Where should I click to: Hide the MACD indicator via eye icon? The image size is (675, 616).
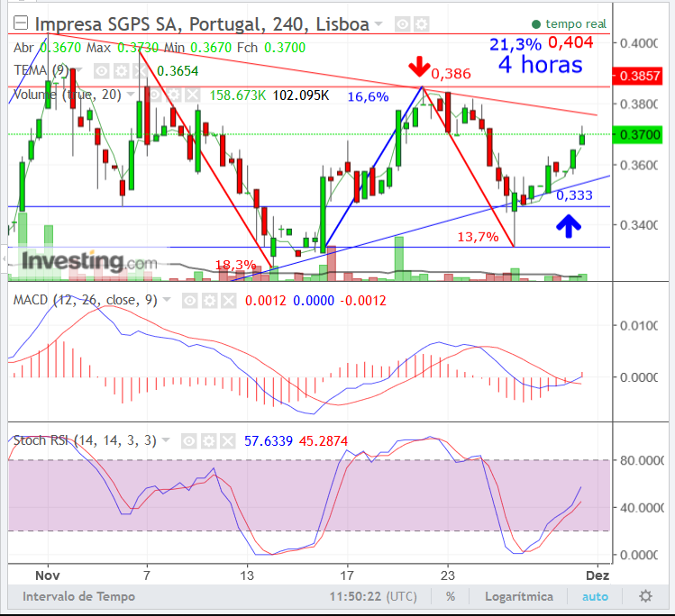(x=189, y=300)
